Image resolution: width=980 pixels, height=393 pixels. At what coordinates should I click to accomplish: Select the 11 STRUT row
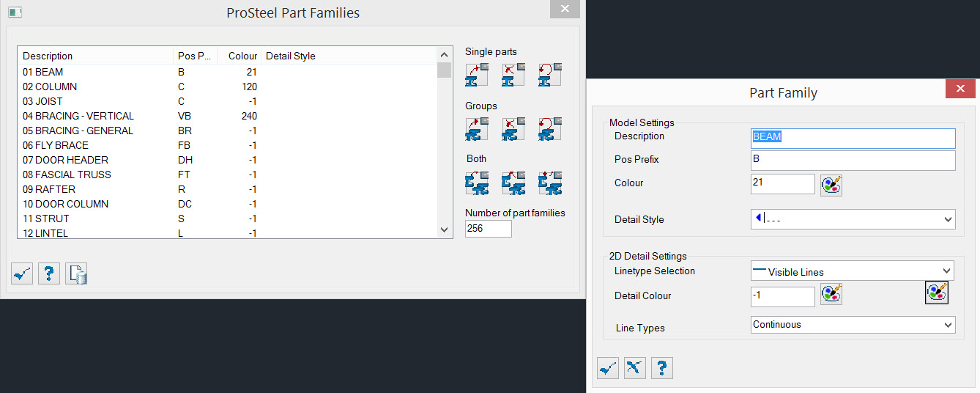tap(228, 218)
